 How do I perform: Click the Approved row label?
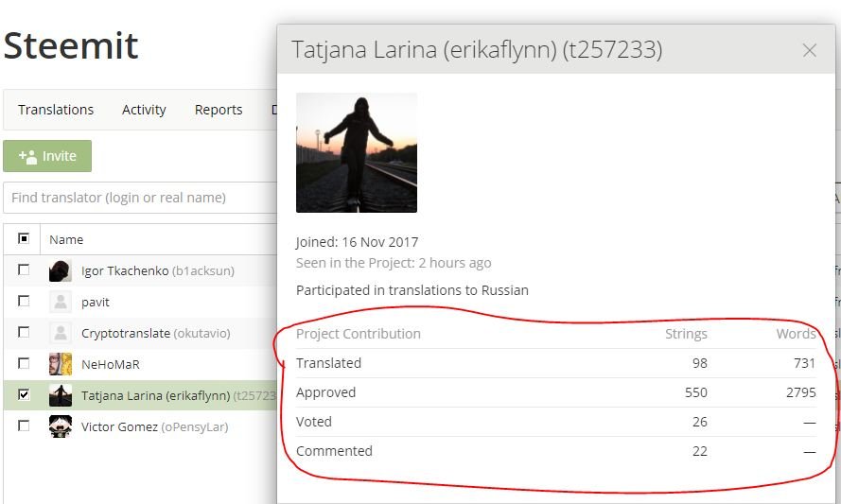(326, 393)
